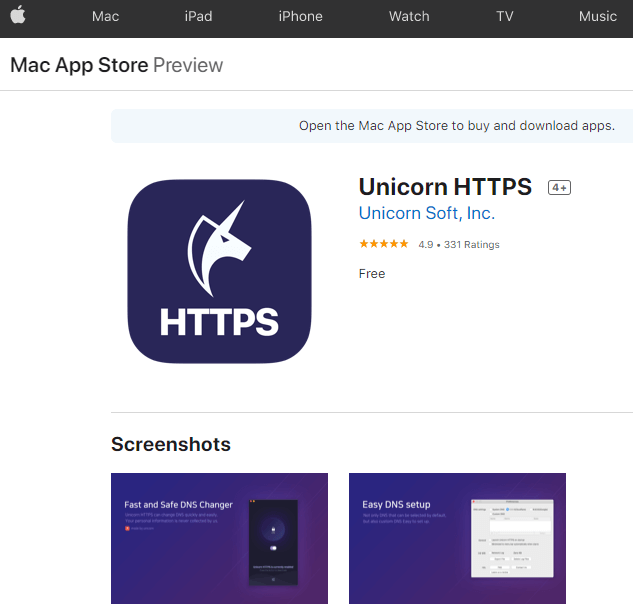Click the Unicorn HTTPS title text
The height and width of the screenshot is (604, 633).
point(445,187)
